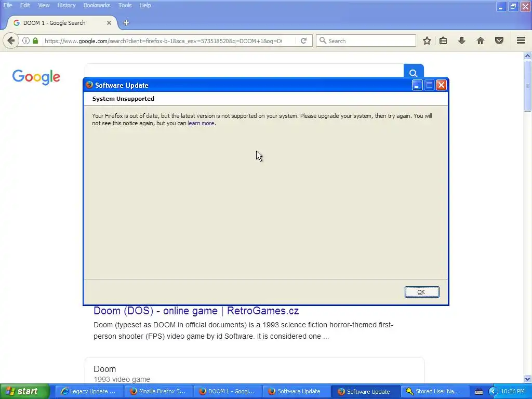
Task: Click the Doom 1993 video game card
Action: pos(255,370)
